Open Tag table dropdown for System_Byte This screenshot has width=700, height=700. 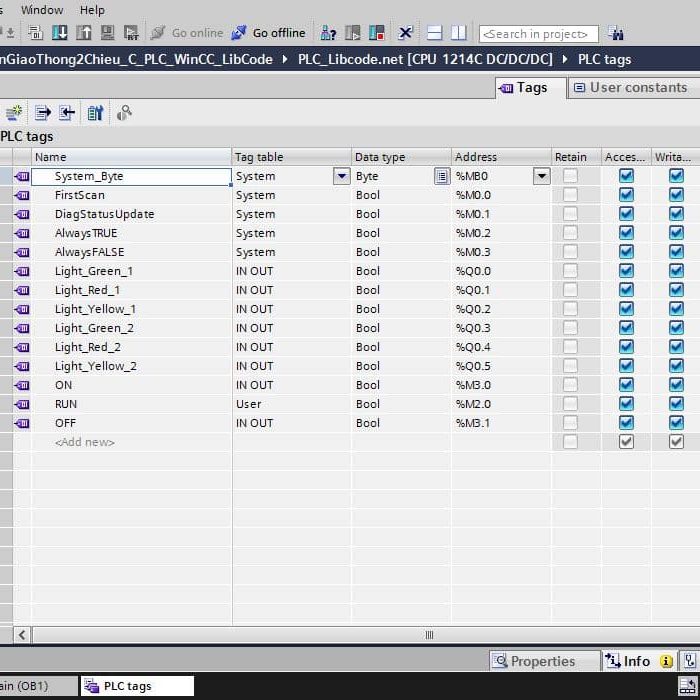342,176
